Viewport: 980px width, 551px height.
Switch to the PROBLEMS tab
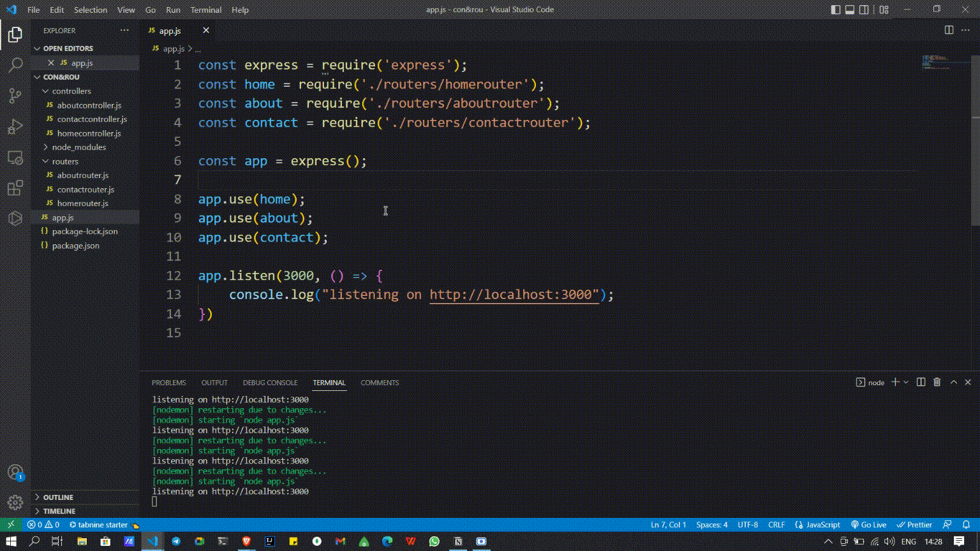pos(169,383)
